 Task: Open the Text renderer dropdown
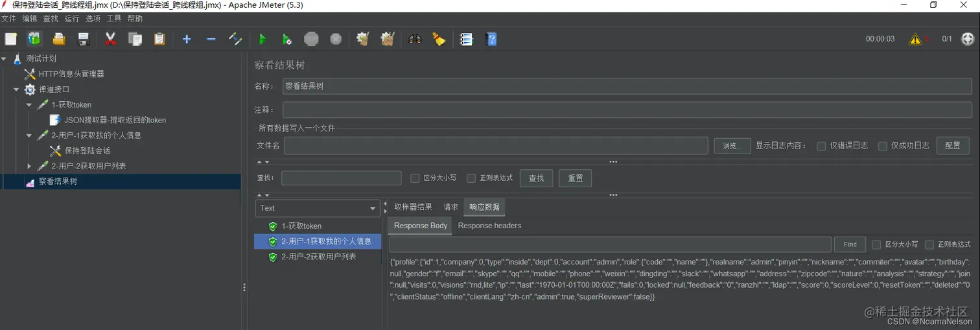[x=317, y=208]
